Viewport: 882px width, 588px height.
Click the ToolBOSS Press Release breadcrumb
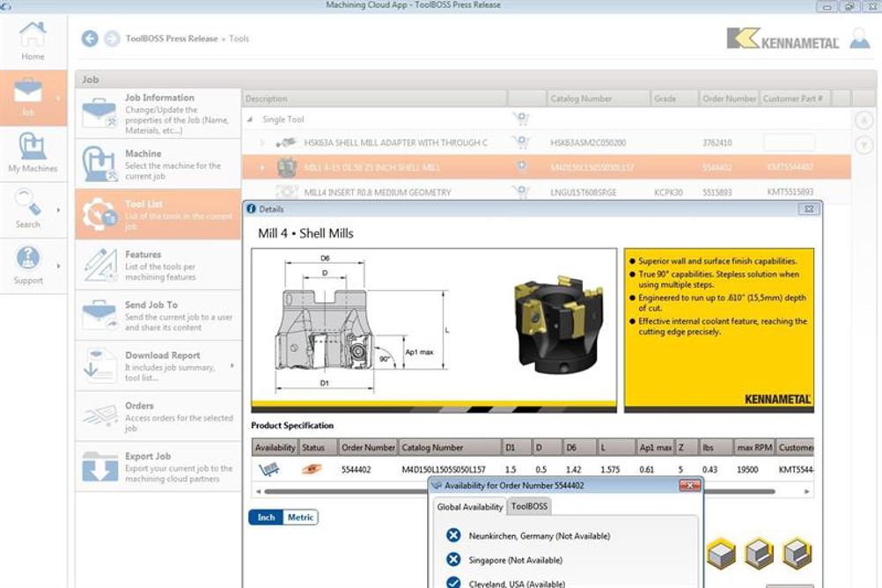pos(172,38)
